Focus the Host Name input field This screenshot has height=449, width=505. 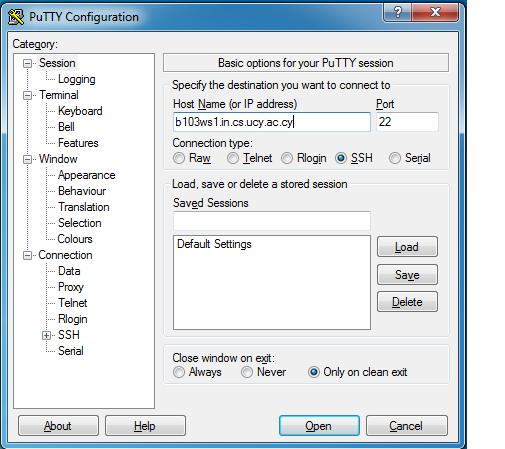click(272, 122)
